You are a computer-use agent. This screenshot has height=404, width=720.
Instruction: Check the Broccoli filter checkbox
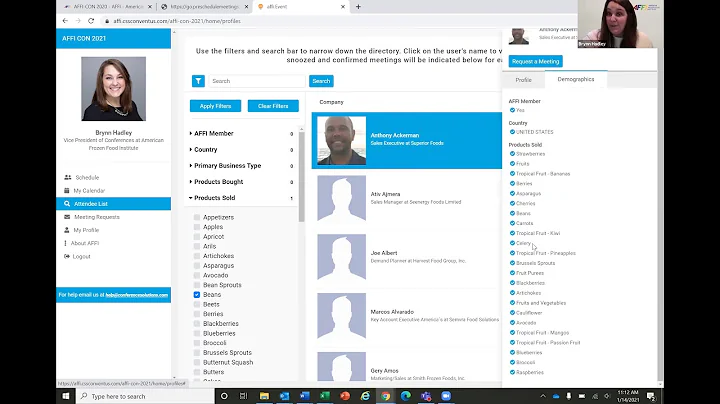click(197, 343)
